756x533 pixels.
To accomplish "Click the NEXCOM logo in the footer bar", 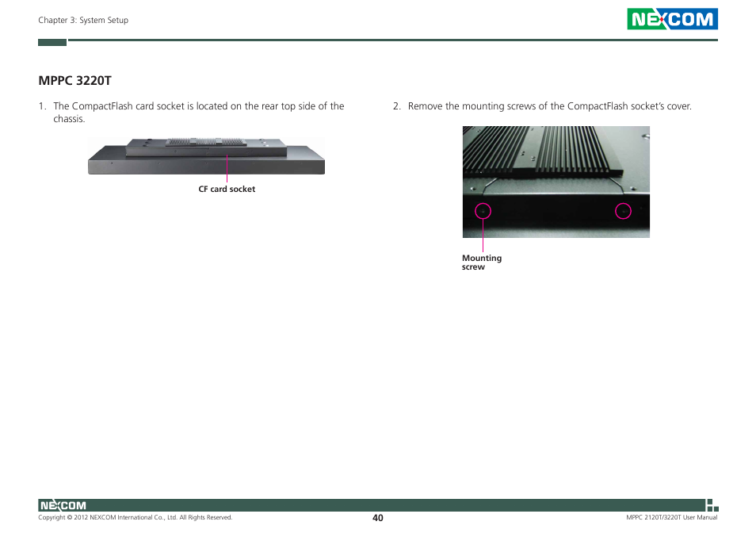I will click(63, 505).
